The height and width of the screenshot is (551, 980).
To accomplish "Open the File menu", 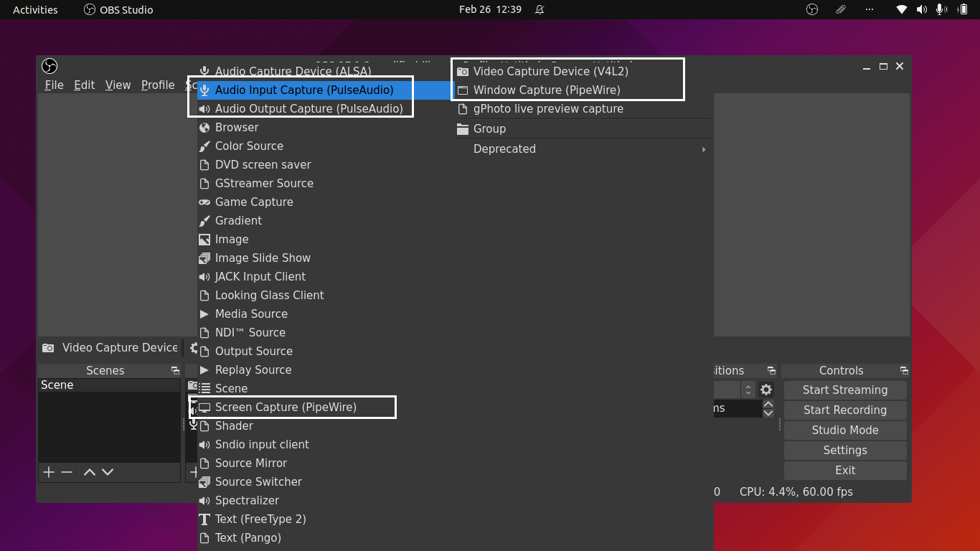I will pyautogui.click(x=54, y=85).
